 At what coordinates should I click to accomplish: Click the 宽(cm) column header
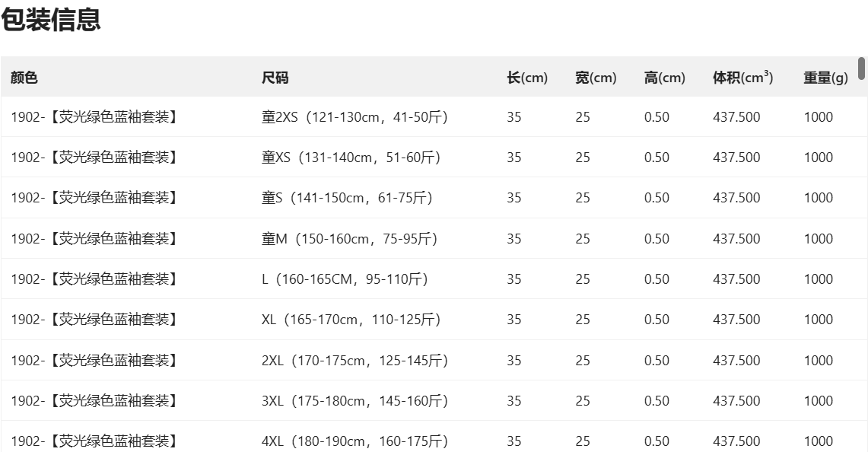point(596,78)
